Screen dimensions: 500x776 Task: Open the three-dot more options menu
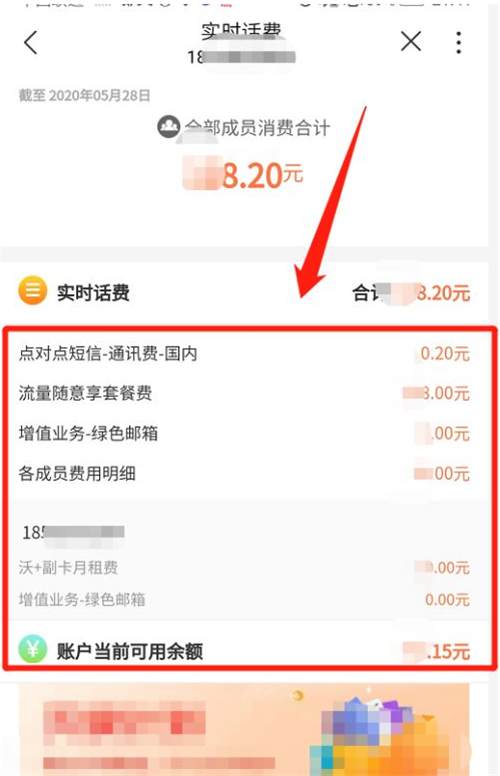[459, 42]
